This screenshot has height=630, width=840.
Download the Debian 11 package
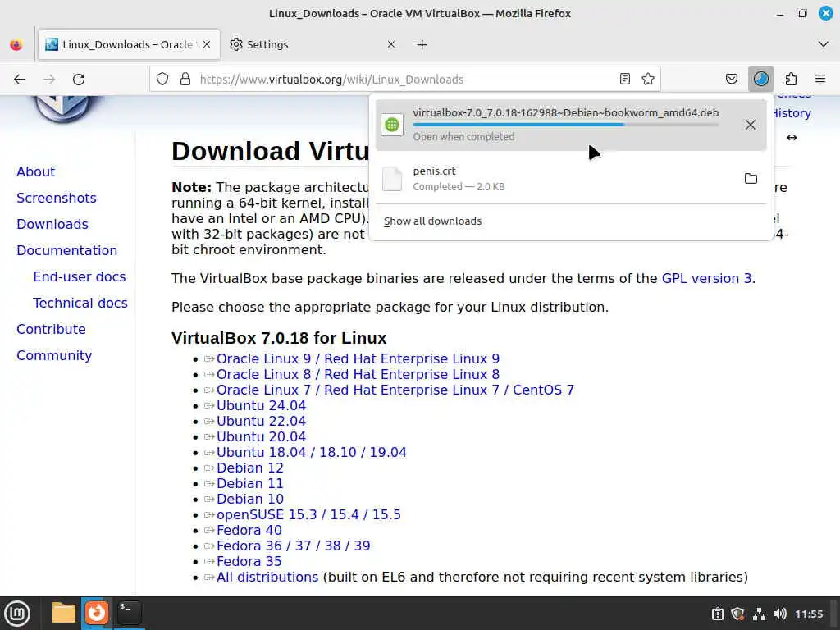[249, 483]
